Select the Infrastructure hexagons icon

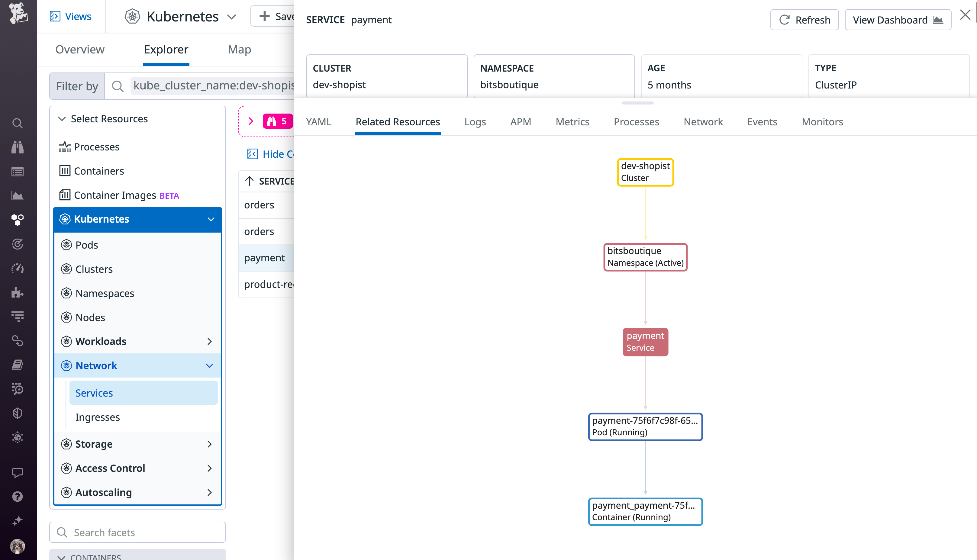pyautogui.click(x=18, y=220)
